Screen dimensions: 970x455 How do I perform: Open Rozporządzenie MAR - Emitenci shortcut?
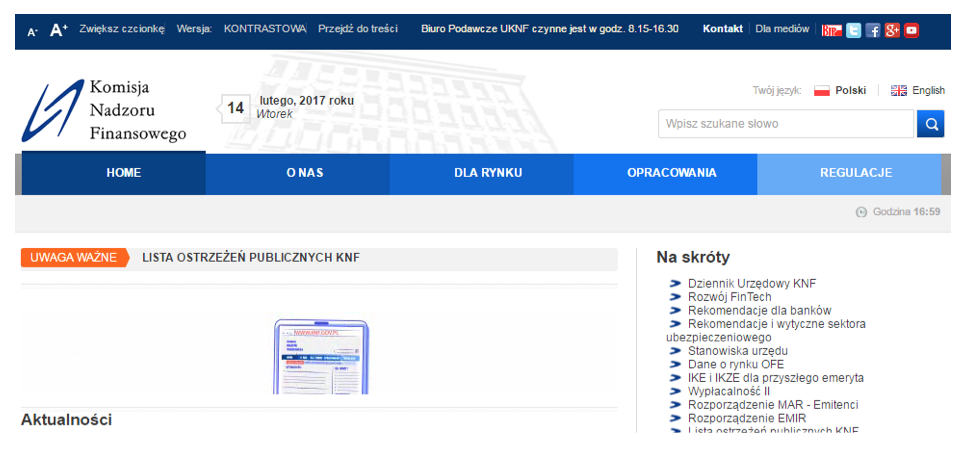773,406
